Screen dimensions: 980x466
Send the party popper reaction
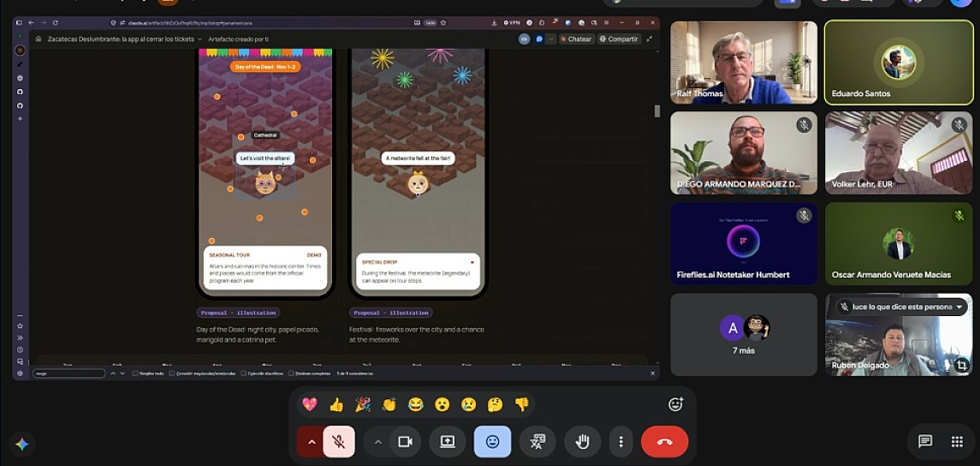click(x=363, y=404)
